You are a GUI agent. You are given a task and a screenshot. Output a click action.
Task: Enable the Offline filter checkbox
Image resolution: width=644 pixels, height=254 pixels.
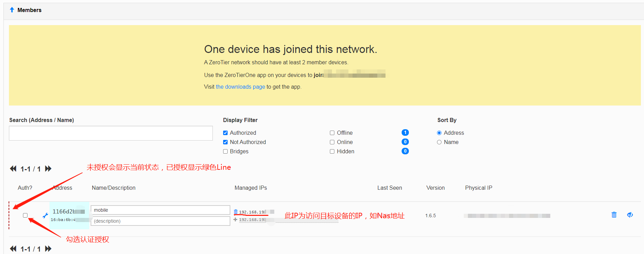pyautogui.click(x=332, y=133)
